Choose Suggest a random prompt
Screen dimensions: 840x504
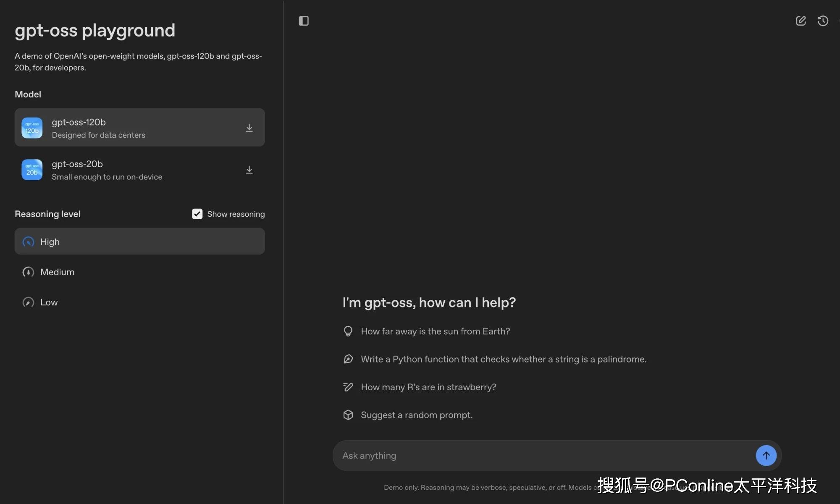417,415
